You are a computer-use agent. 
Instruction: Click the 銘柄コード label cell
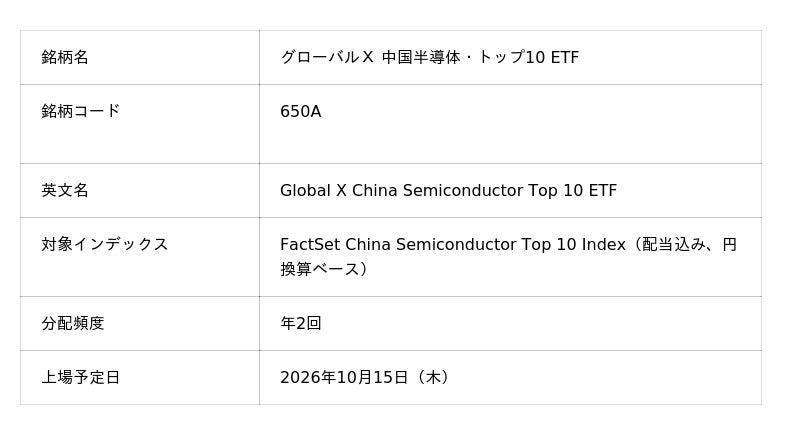point(139,124)
